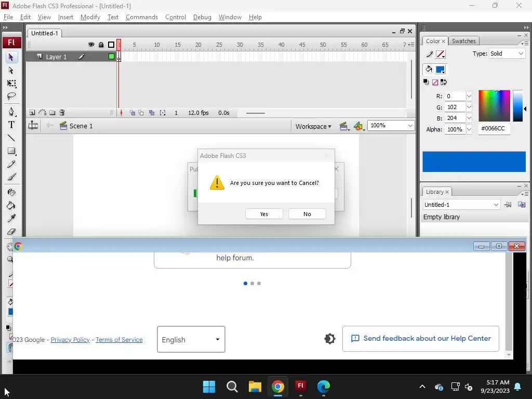Select the Subselection tool
The height and width of the screenshot is (399, 532).
pyautogui.click(x=11, y=70)
